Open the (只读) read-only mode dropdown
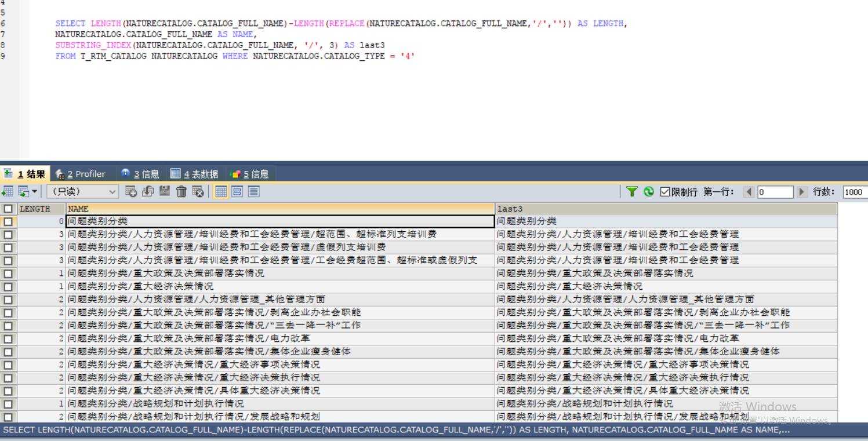This screenshot has height=441, width=868. (x=83, y=191)
